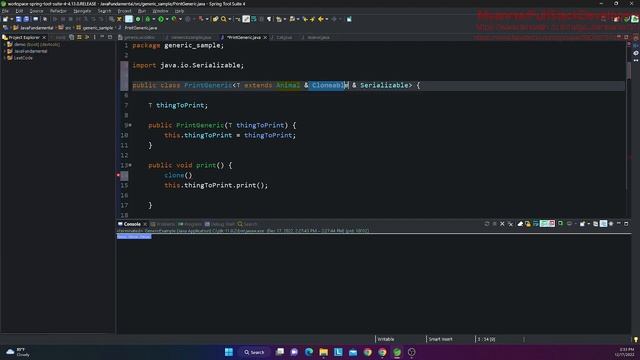
Task: Click the Save toolbar icon
Action: 18,19
